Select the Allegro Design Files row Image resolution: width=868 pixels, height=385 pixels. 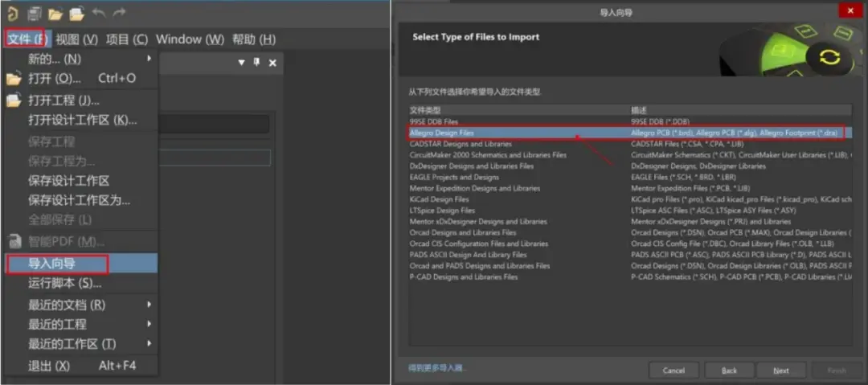(631, 133)
